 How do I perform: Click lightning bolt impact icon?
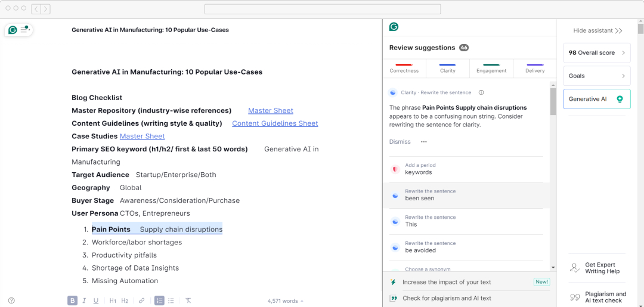pos(393,282)
